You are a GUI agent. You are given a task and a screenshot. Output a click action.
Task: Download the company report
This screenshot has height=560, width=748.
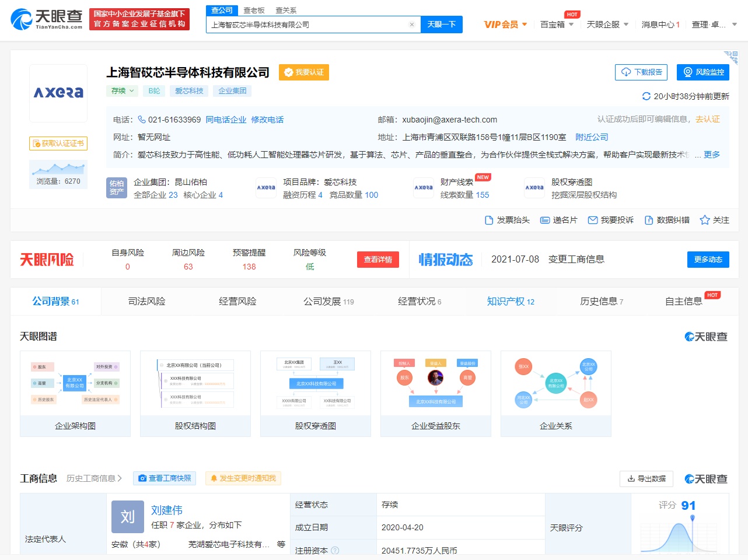641,72
